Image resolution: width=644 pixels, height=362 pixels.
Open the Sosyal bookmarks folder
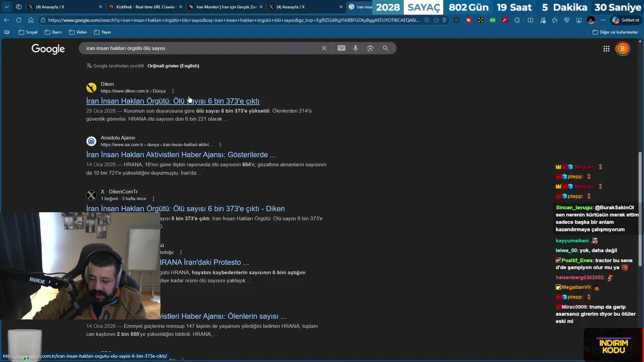click(28, 32)
